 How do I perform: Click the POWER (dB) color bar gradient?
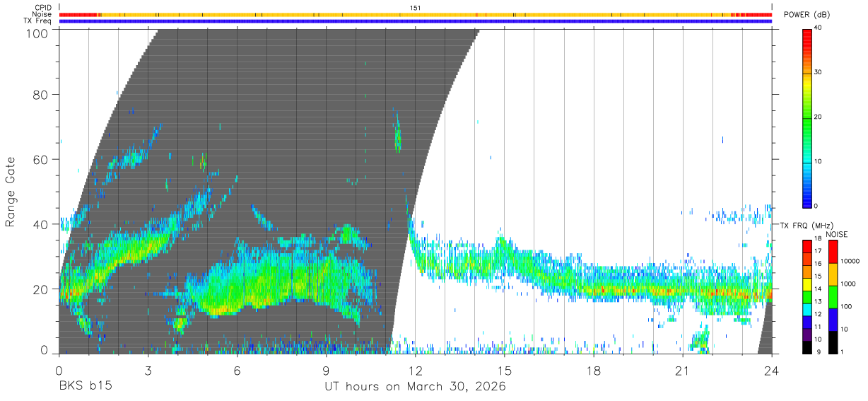807,117
